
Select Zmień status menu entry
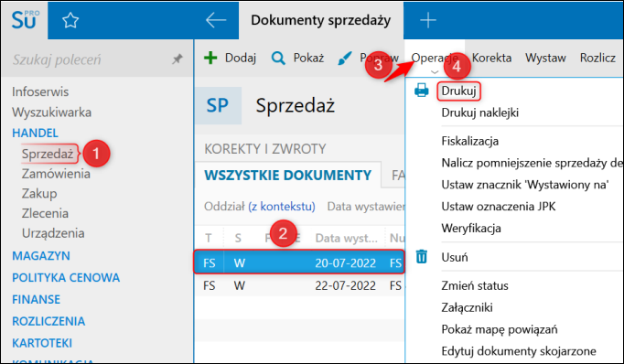[x=475, y=285]
